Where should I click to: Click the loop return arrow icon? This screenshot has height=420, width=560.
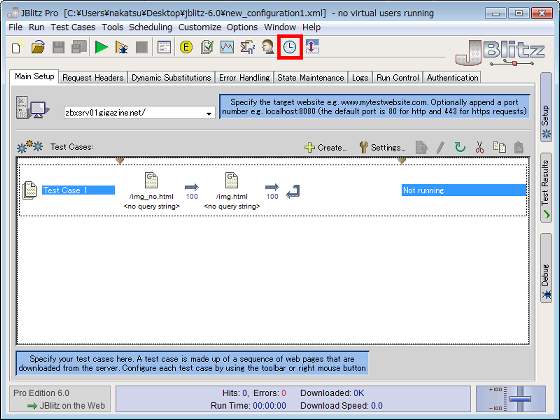click(x=293, y=192)
